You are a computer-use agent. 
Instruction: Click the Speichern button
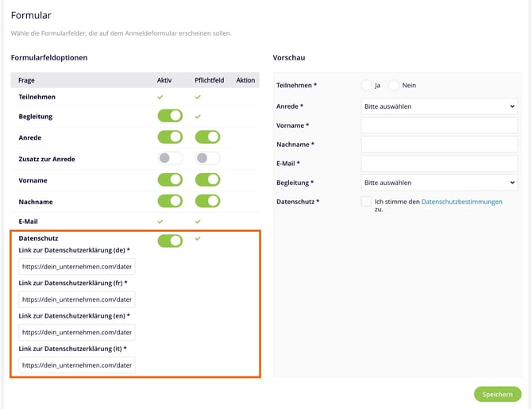(497, 394)
